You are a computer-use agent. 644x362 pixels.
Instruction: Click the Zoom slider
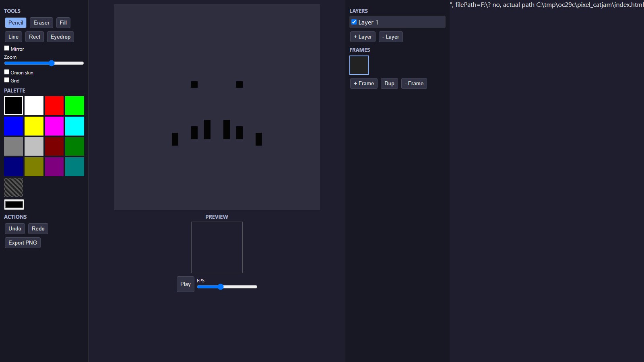click(44, 63)
